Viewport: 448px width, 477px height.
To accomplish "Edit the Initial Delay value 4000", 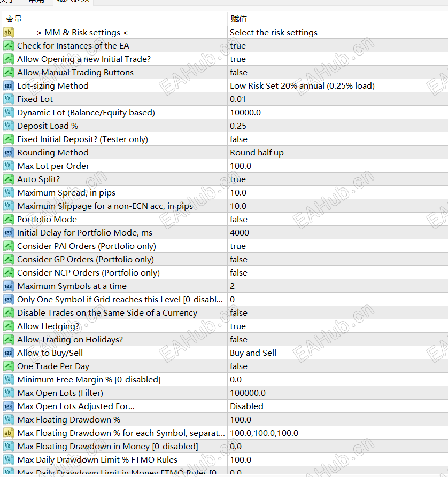I will click(x=240, y=233).
